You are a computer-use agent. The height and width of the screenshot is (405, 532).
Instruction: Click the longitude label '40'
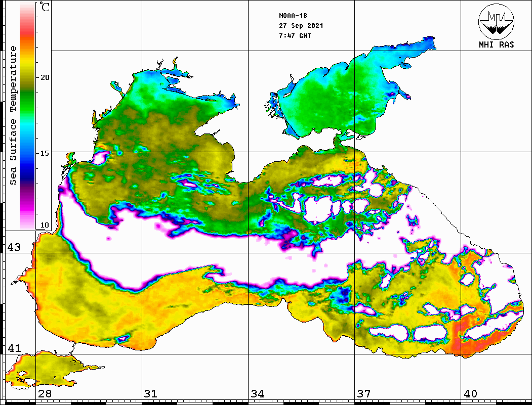(470, 394)
